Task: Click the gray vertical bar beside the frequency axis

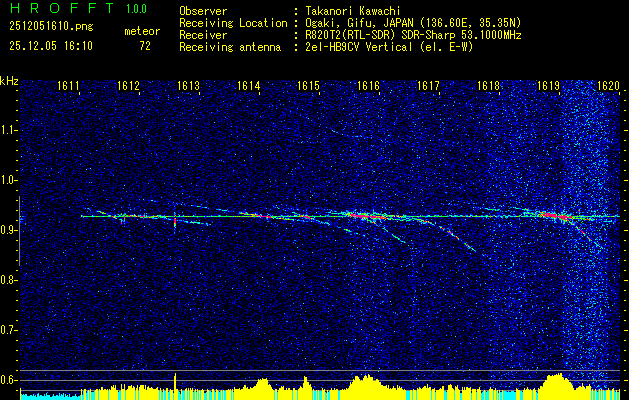Action: 19,231
